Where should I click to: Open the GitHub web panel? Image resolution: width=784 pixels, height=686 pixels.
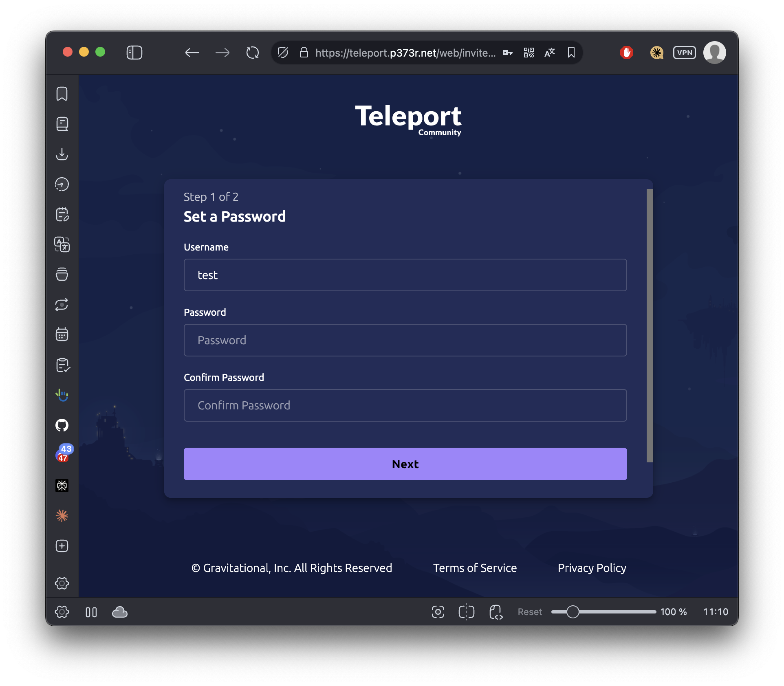[x=62, y=425]
